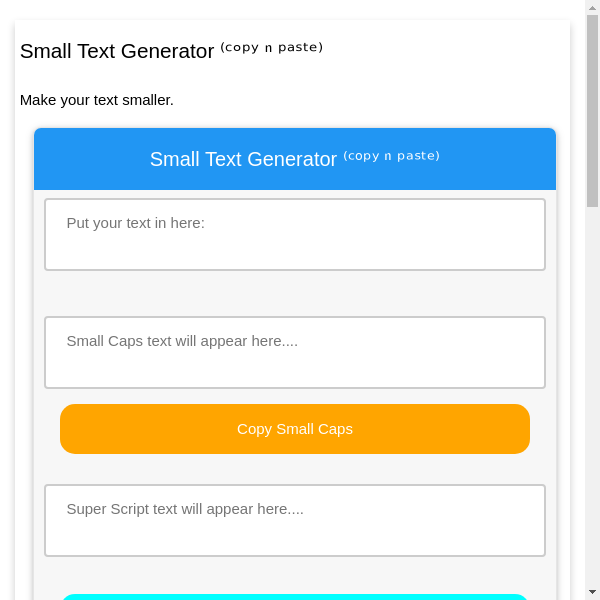600x600 pixels.
Task: Click the "Make your text smaller." tagline
Action: coord(97,100)
